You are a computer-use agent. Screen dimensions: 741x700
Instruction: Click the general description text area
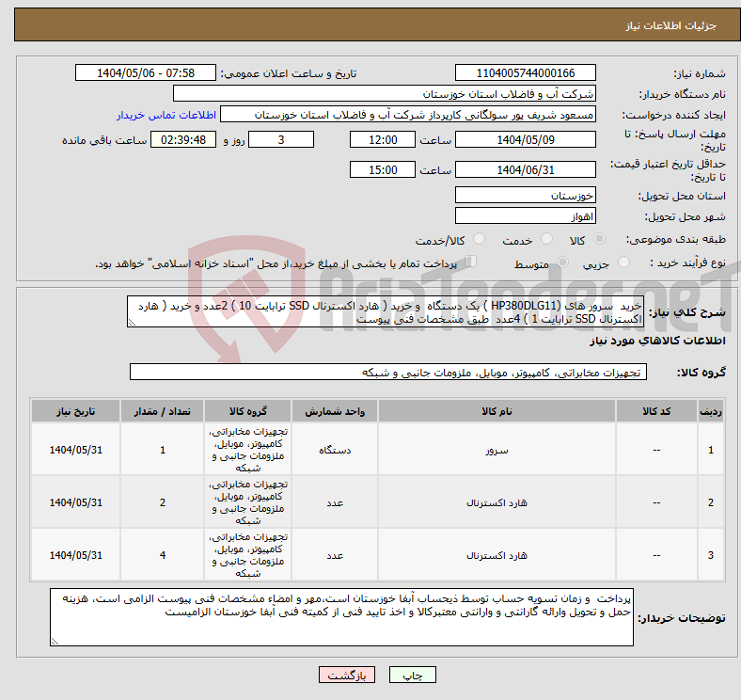tap(386, 312)
